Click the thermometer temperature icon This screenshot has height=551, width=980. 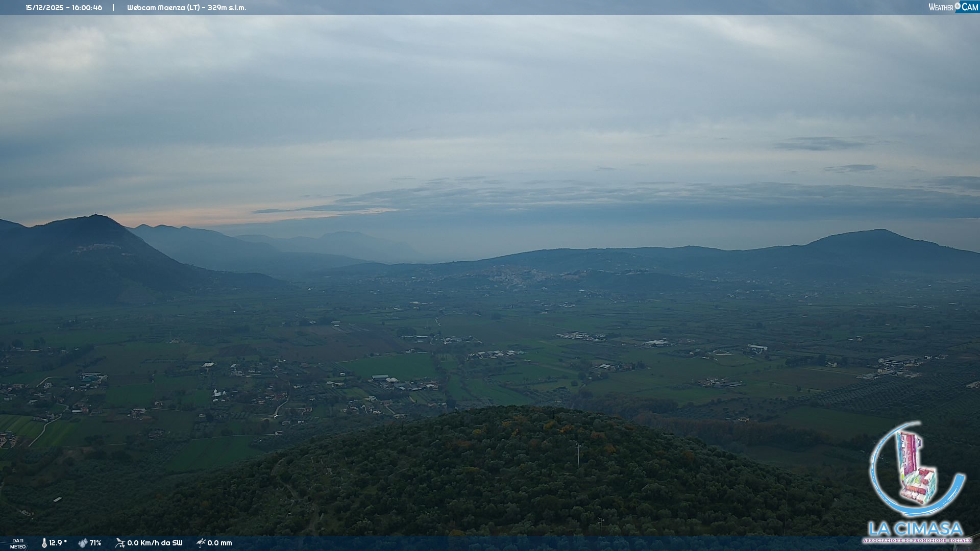pyautogui.click(x=44, y=543)
